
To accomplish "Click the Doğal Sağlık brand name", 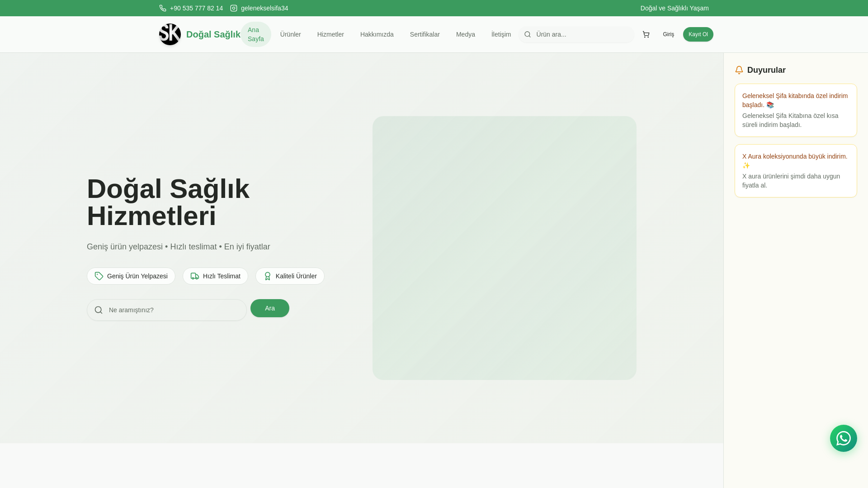I will [213, 34].
